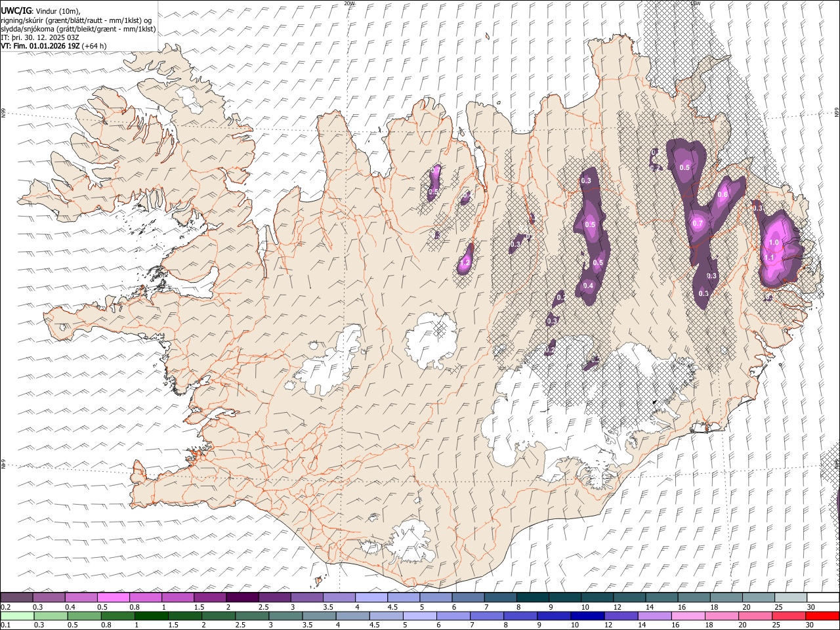Pick lower-row green swatch 0.3–0.5
The height and width of the screenshot is (630, 840).
click(51, 616)
